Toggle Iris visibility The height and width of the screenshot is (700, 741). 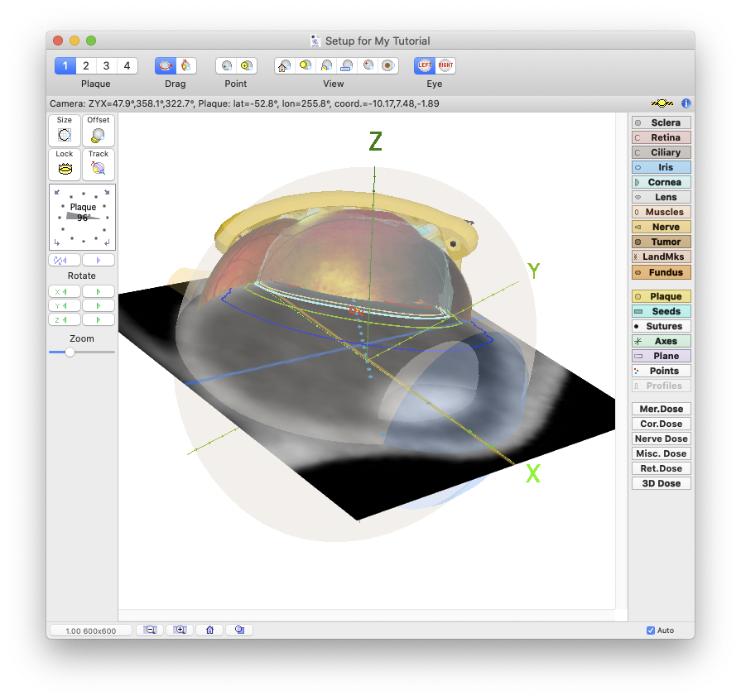point(662,167)
